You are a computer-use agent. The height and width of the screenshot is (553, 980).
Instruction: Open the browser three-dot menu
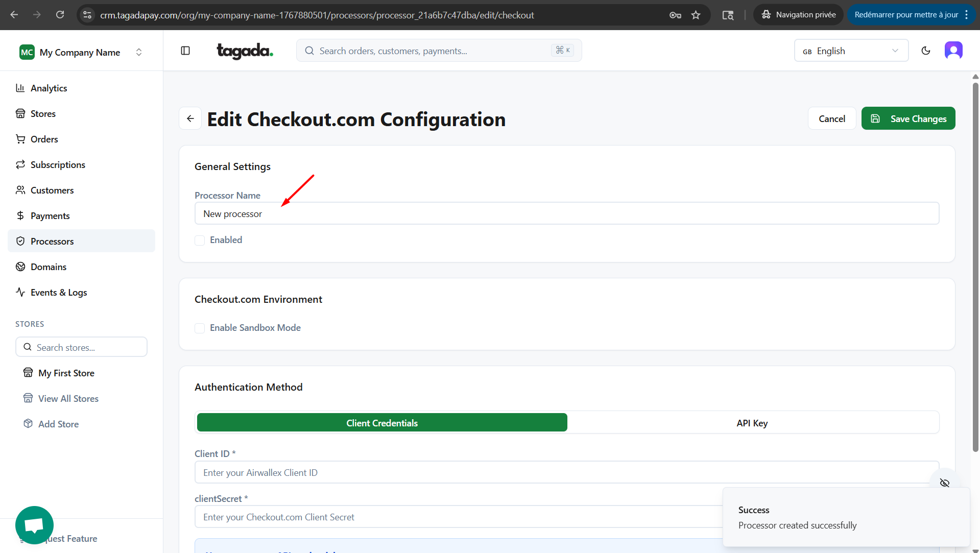(967, 15)
